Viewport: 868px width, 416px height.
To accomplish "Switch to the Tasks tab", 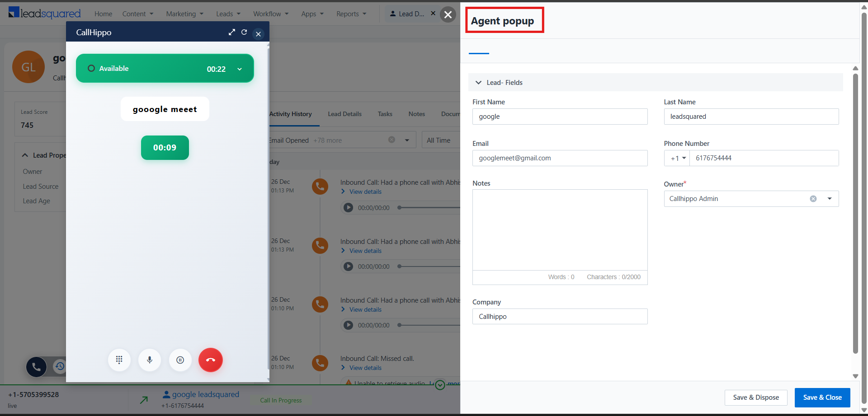I will click(385, 114).
